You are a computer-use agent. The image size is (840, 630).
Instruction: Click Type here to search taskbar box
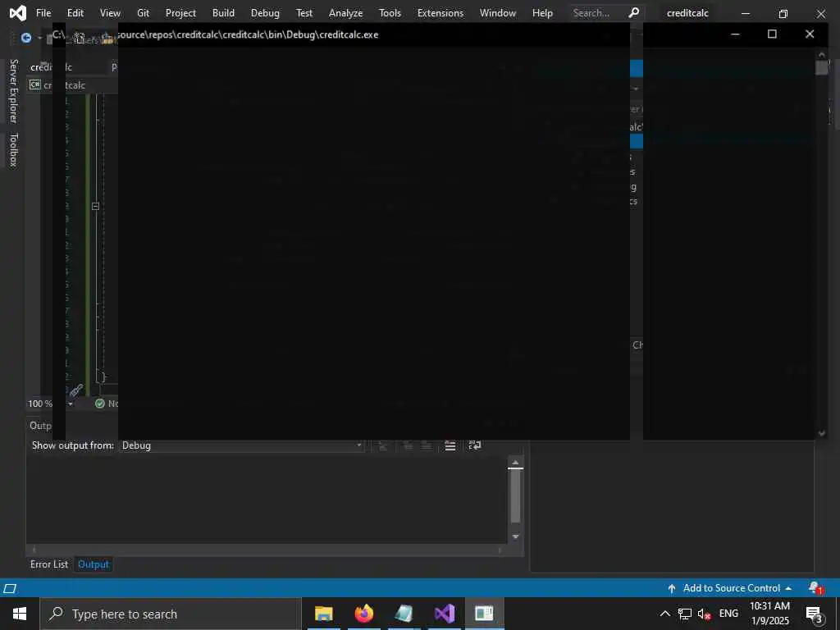[x=171, y=614]
